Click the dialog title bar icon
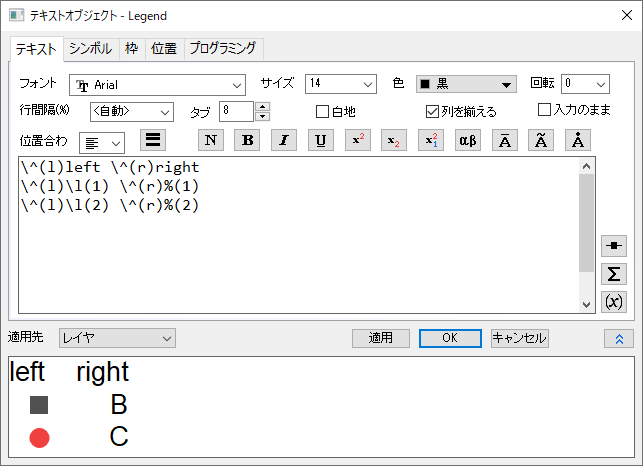This screenshot has width=643, height=466. pyautogui.click(x=16, y=16)
